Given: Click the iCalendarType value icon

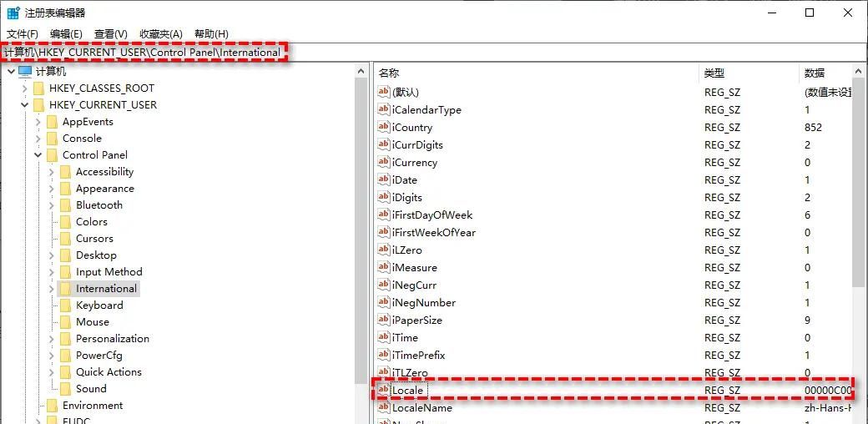Looking at the screenshot, I should [384, 109].
